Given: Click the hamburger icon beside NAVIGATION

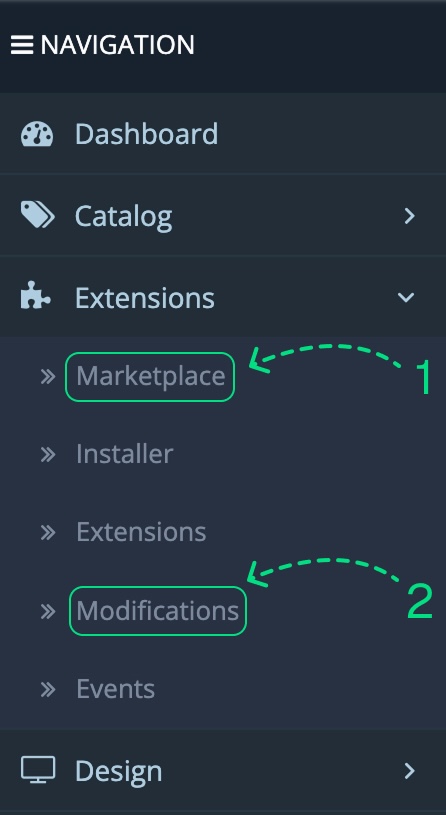Looking at the screenshot, I should [x=22, y=45].
